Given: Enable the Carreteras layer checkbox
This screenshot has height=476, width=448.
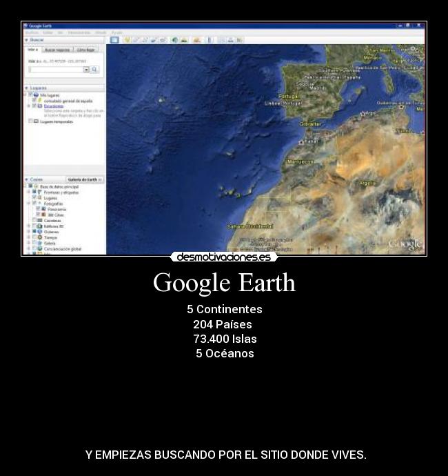Looking at the screenshot, I should click(x=34, y=220).
